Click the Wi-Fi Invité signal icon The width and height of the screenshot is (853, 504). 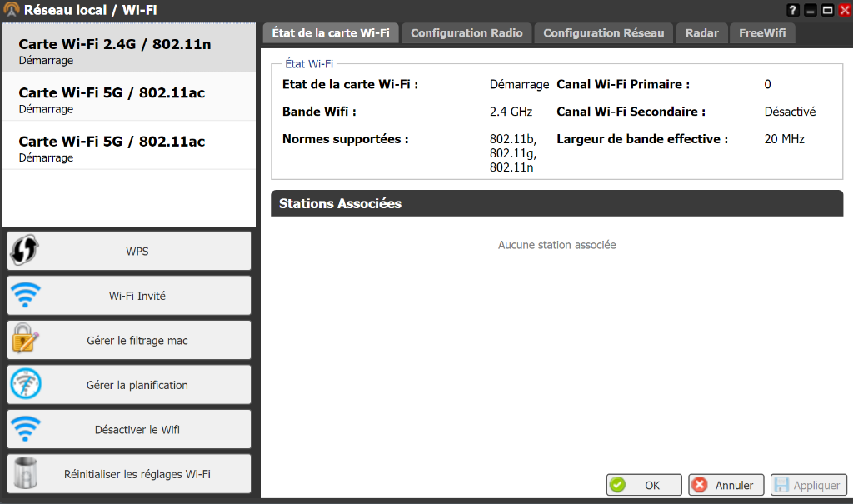pos(25,295)
